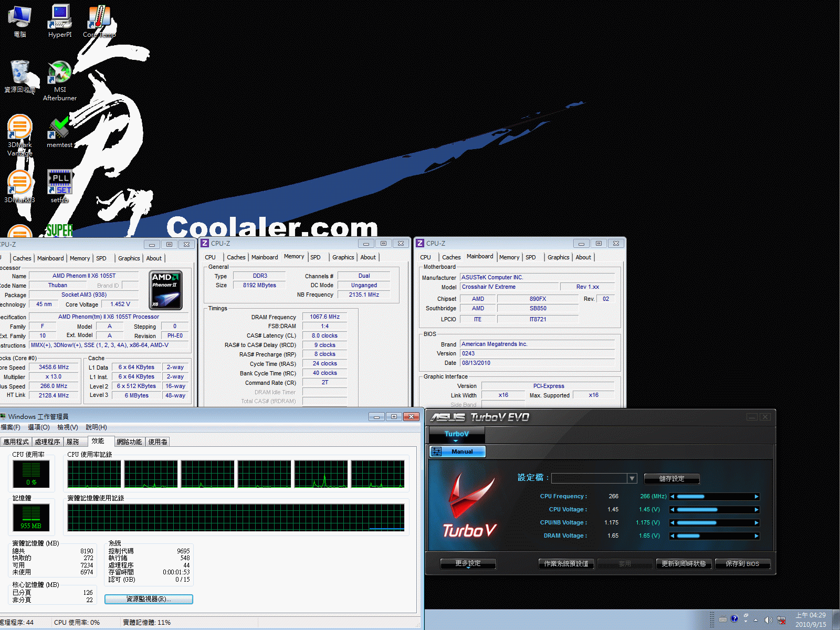Decrease CPU Frequency with its left arrow
840x630 pixels.
tap(672, 497)
